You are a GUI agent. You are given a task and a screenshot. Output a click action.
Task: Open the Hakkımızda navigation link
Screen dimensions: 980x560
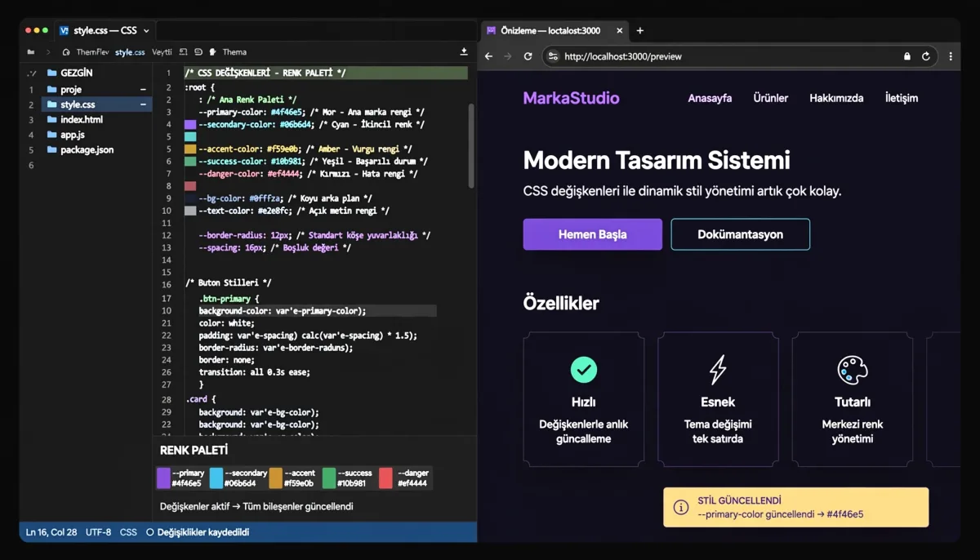coord(836,98)
